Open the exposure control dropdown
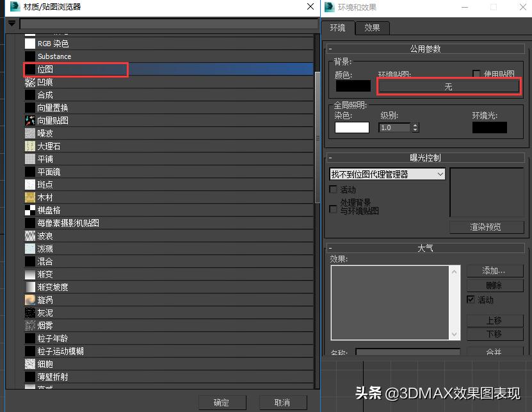532x412 pixels. point(440,174)
